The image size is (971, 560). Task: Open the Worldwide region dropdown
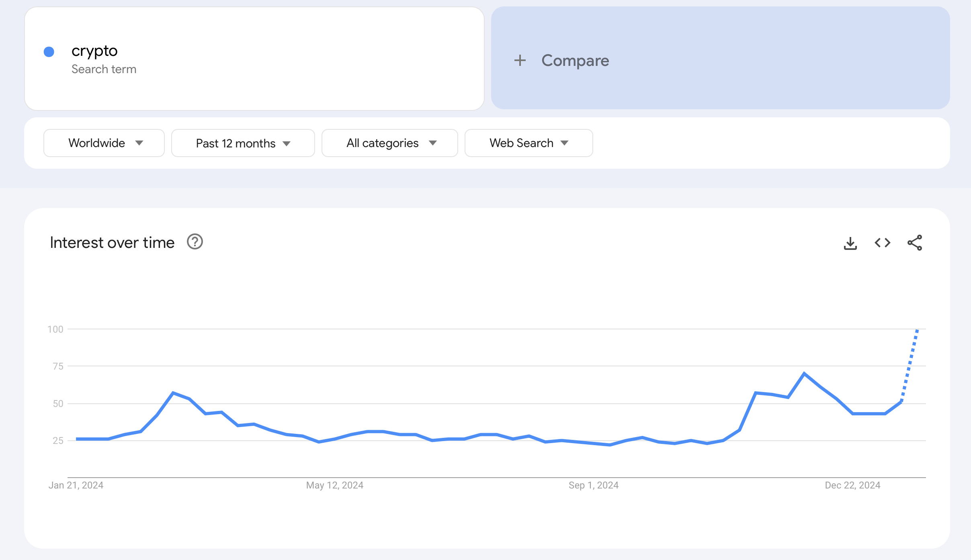[104, 143]
